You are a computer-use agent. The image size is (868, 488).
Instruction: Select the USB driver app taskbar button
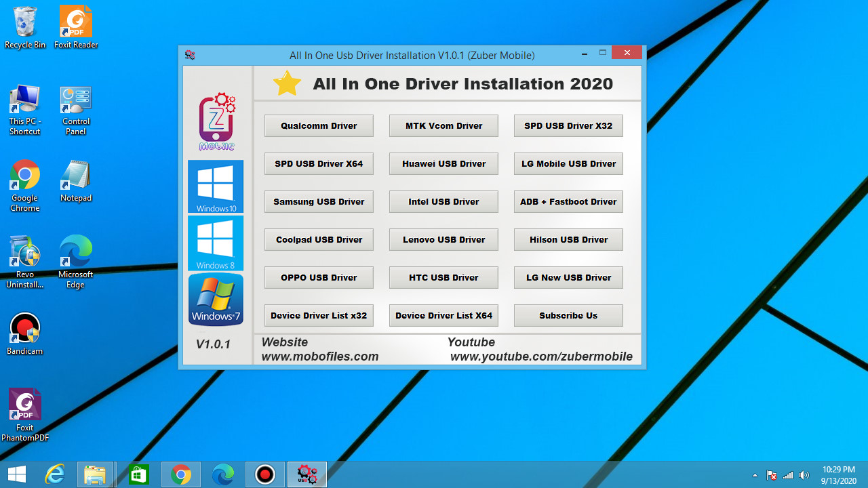coord(307,474)
